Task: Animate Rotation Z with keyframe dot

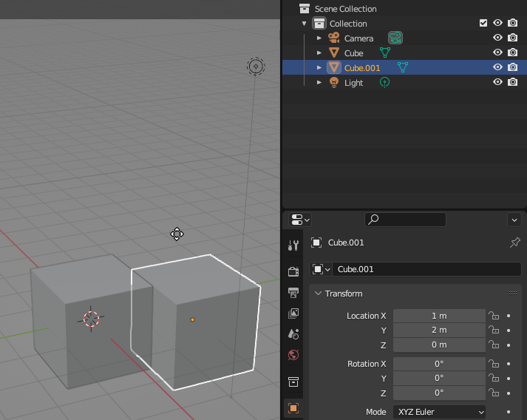Action: [x=509, y=393]
